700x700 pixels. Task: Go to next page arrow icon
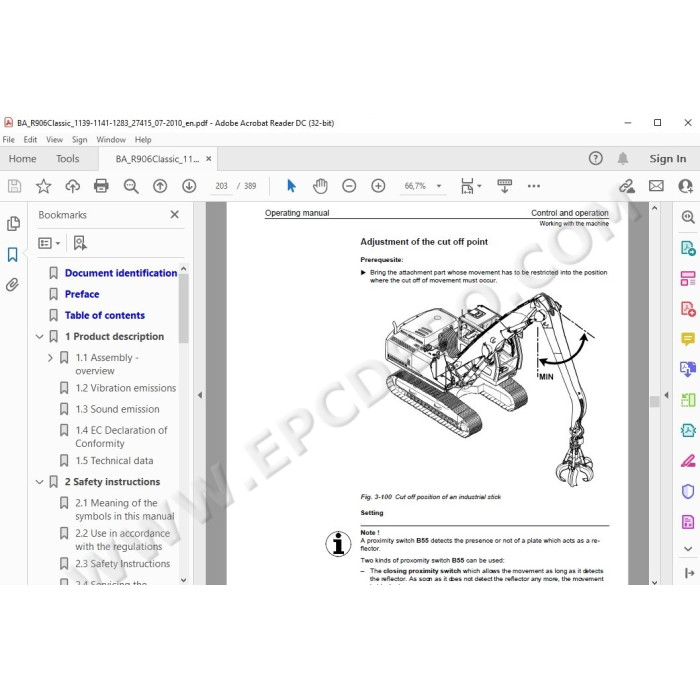point(189,186)
